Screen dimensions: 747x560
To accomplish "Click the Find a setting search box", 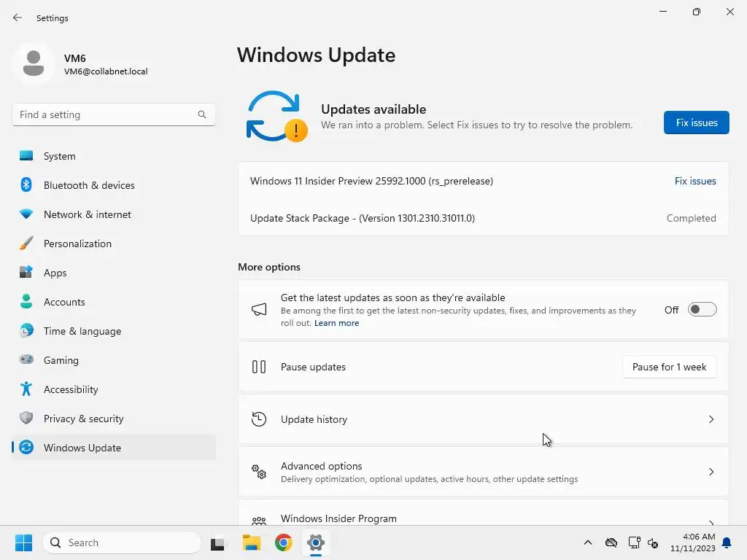I will [113, 114].
